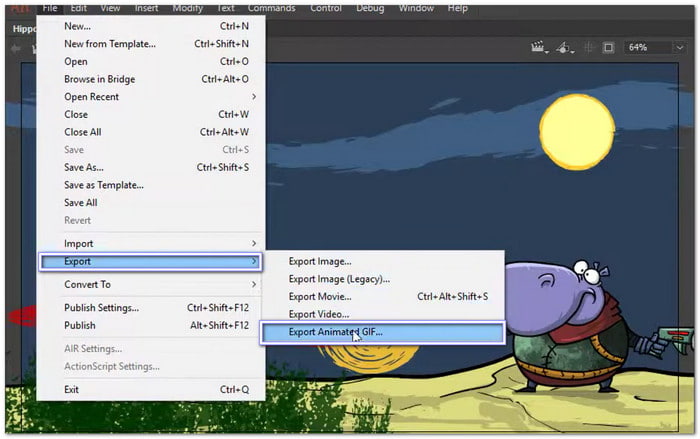
Task: Select Close All
Action: coord(151,132)
